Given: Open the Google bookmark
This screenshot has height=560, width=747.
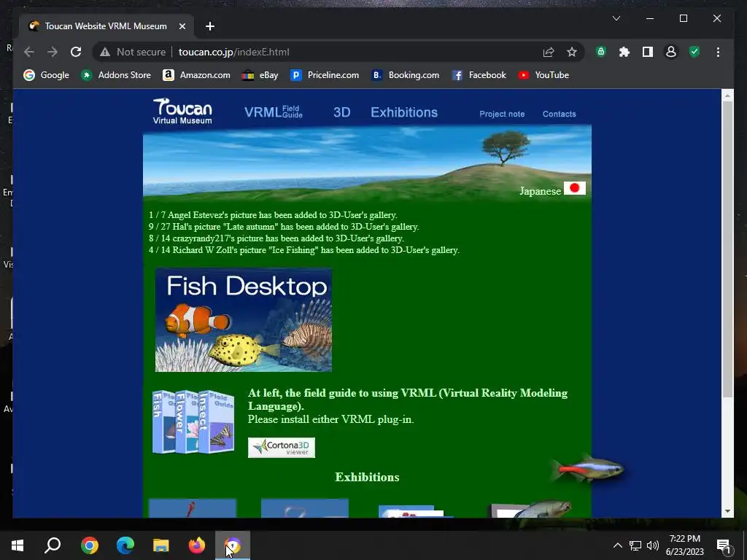Looking at the screenshot, I should [x=46, y=75].
